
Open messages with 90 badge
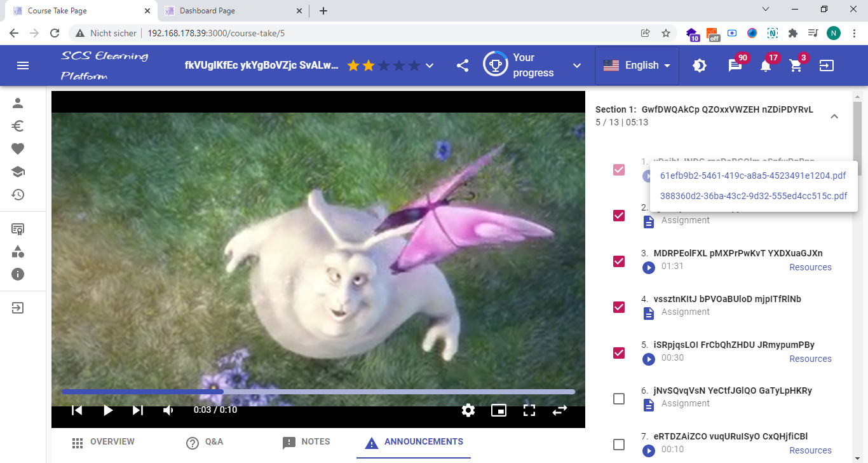point(735,66)
